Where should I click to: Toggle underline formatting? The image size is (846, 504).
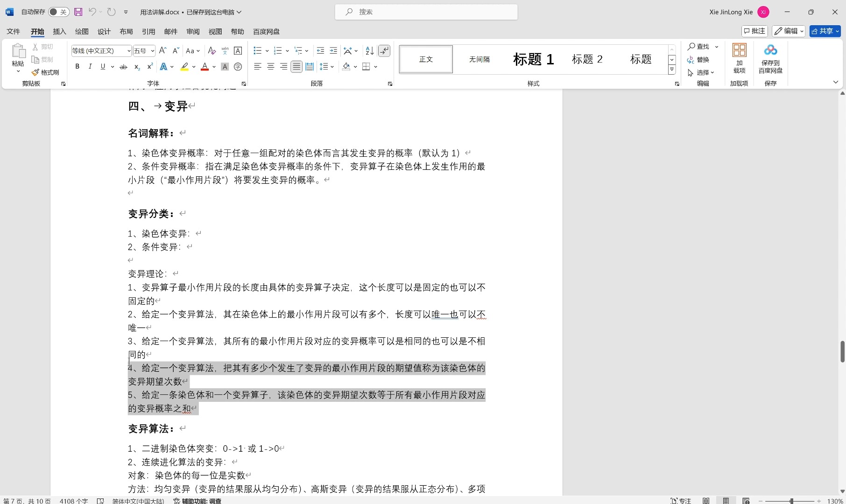(103, 67)
